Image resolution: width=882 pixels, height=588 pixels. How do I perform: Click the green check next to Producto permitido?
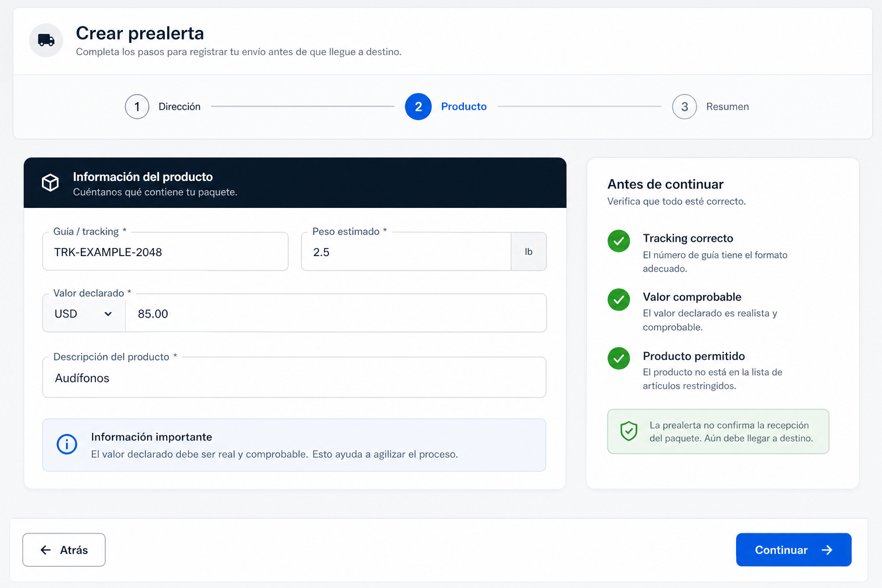point(619,359)
